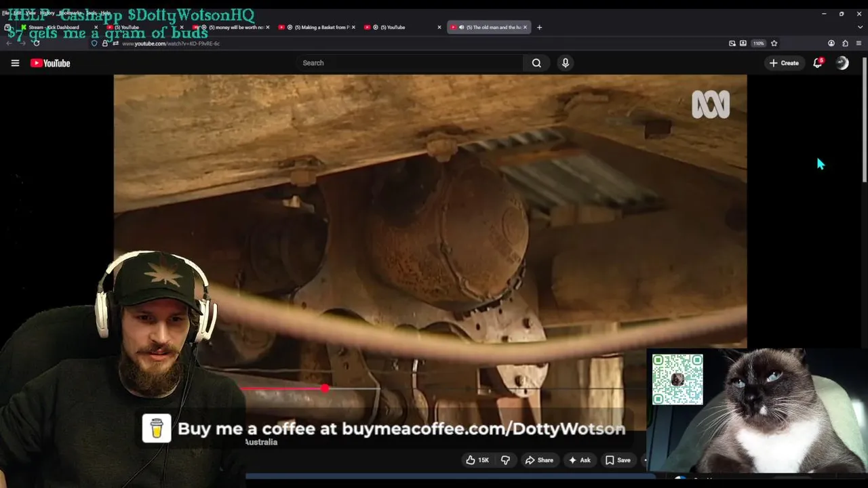This screenshot has width=868, height=488.
Task: Open the Firefox account icon in toolbar
Action: (831, 43)
